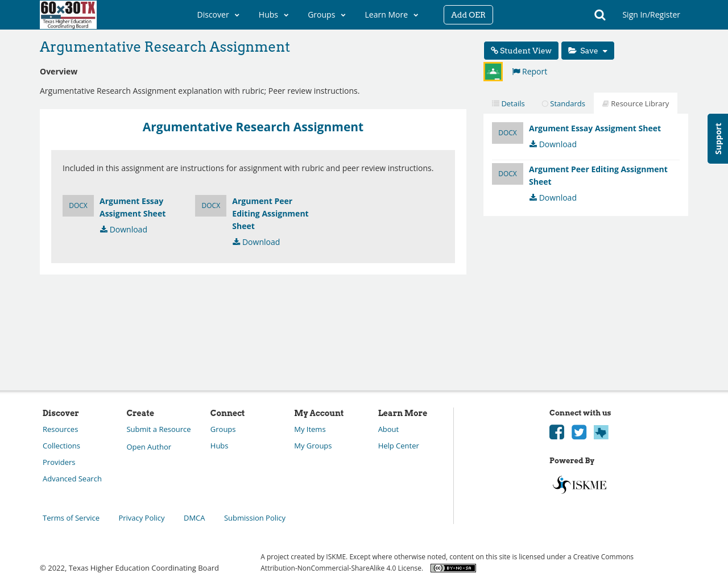Viewport: 728px width, 582px height.
Task: Select the Resource Library tab
Action: (x=635, y=103)
